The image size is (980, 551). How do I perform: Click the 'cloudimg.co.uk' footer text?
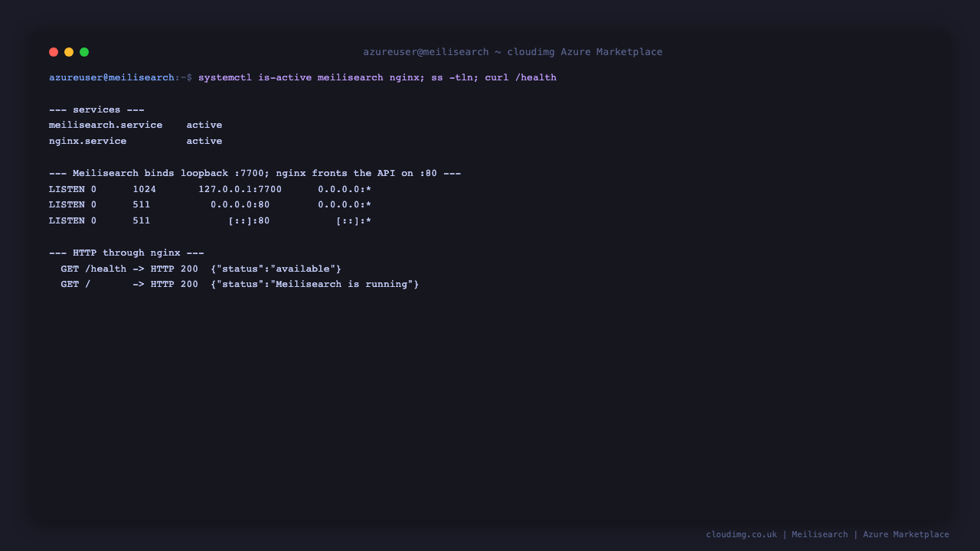click(x=741, y=534)
